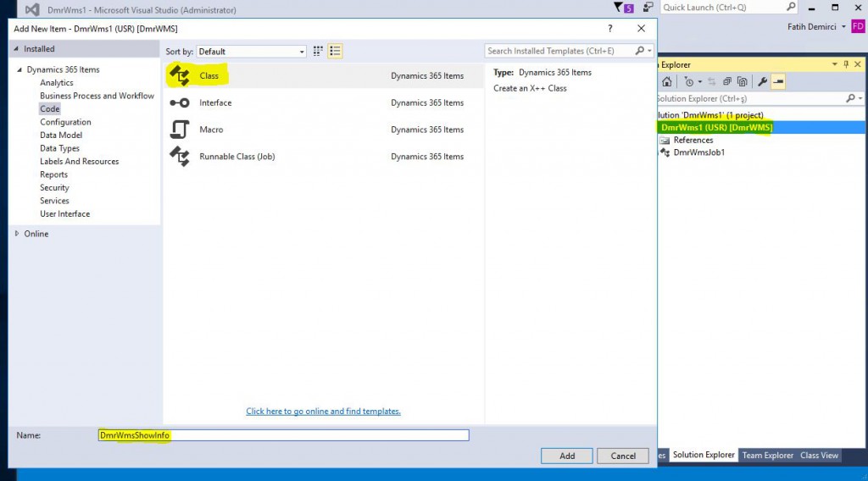This screenshot has width=868, height=481.
Task: Select the Interface template icon
Action: point(180,102)
